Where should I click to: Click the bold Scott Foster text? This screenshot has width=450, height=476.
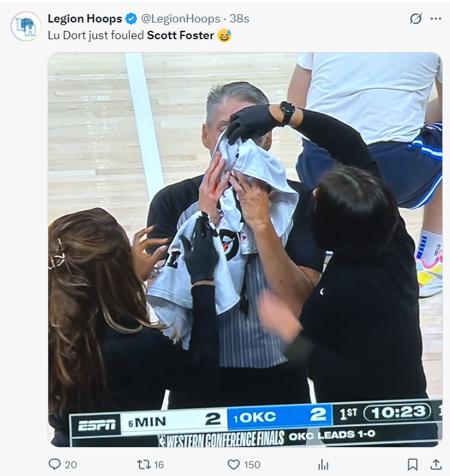180,35
